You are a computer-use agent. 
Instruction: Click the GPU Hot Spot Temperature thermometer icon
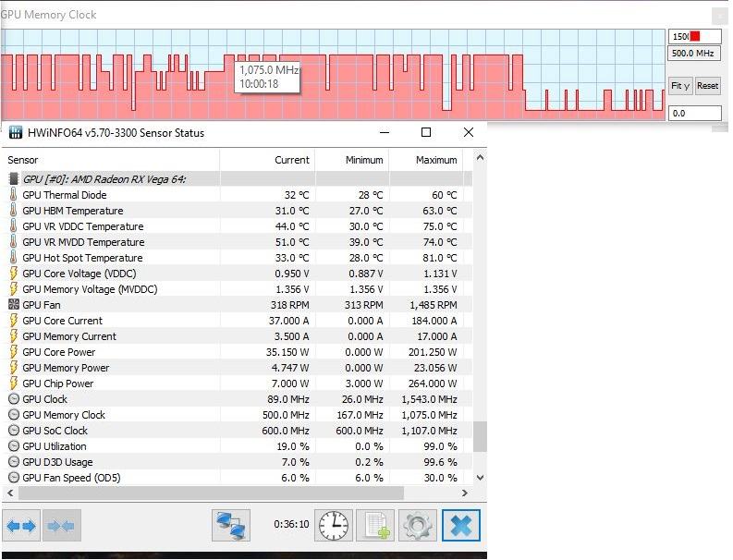tap(14, 258)
